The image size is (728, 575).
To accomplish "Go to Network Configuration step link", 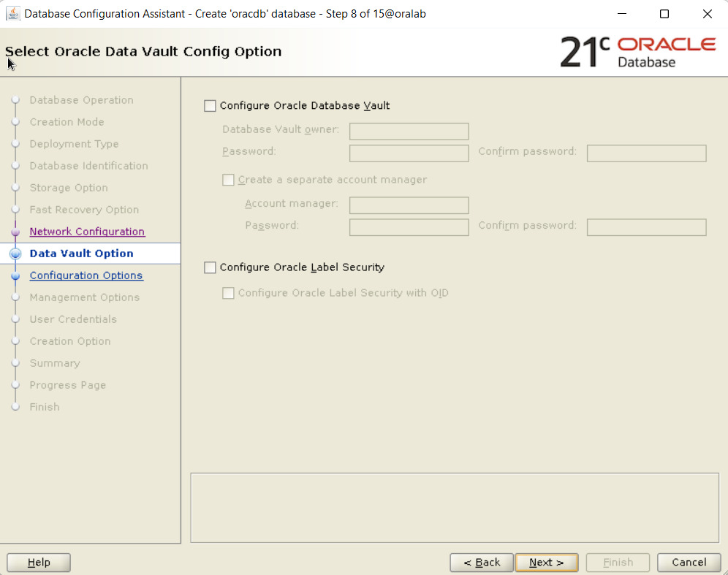I will tap(87, 232).
